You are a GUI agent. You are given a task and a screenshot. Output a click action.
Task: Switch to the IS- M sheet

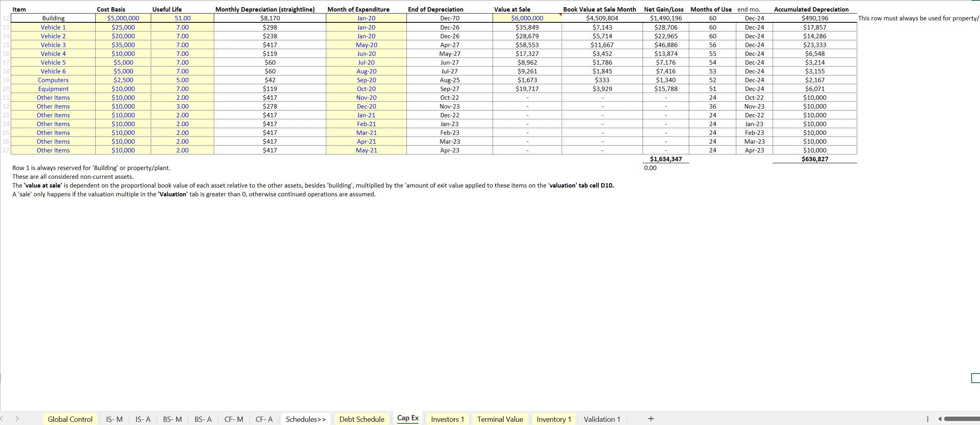(x=114, y=419)
